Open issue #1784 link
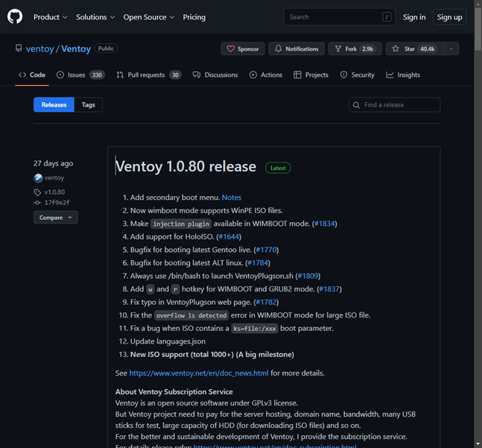Image resolution: width=482 pixels, height=448 pixels. (x=258, y=263)
